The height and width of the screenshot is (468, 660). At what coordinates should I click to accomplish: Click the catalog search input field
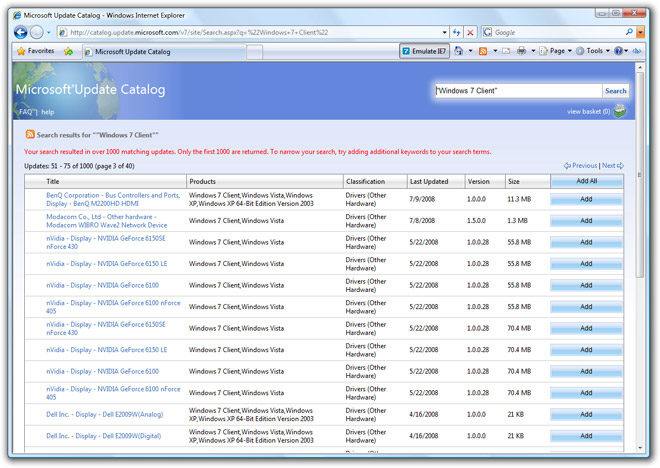(x=518, y=90)
